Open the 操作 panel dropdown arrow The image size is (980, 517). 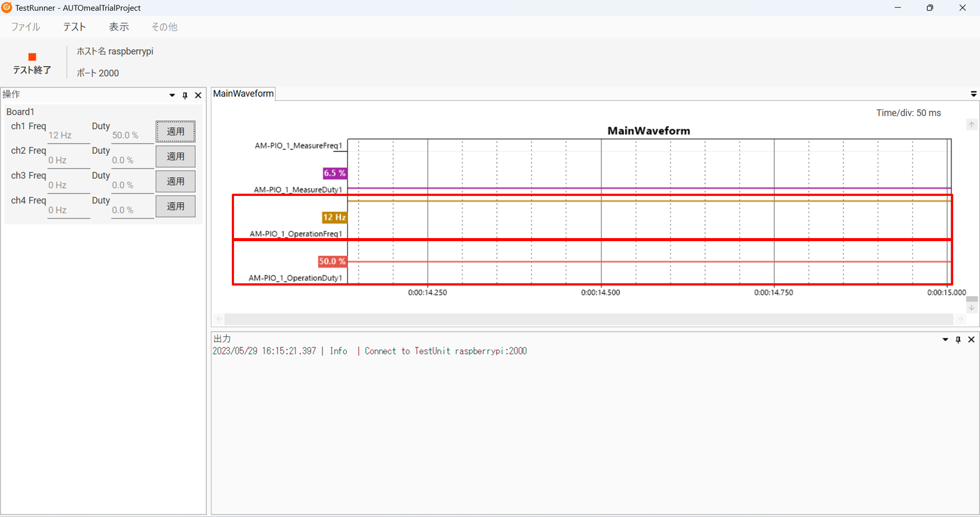click(x=172, y=95)
